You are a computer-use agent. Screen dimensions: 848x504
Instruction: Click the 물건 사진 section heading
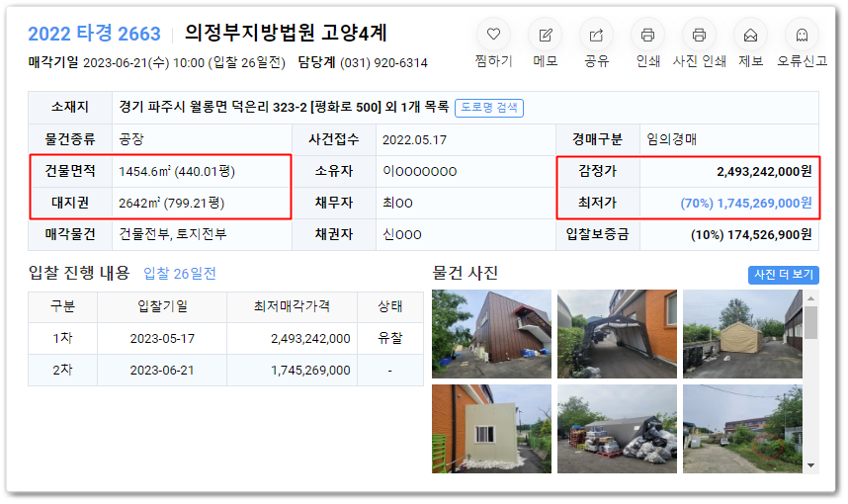(466, 273)
